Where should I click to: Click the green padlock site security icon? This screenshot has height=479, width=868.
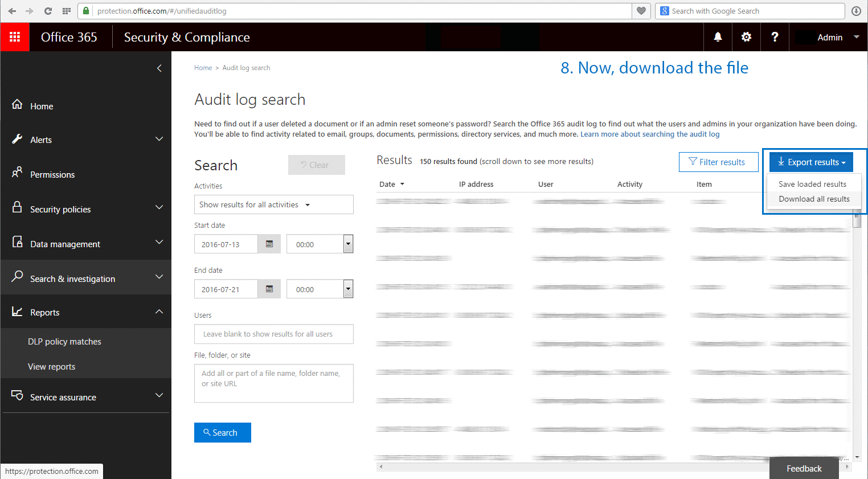coord(86,11)
